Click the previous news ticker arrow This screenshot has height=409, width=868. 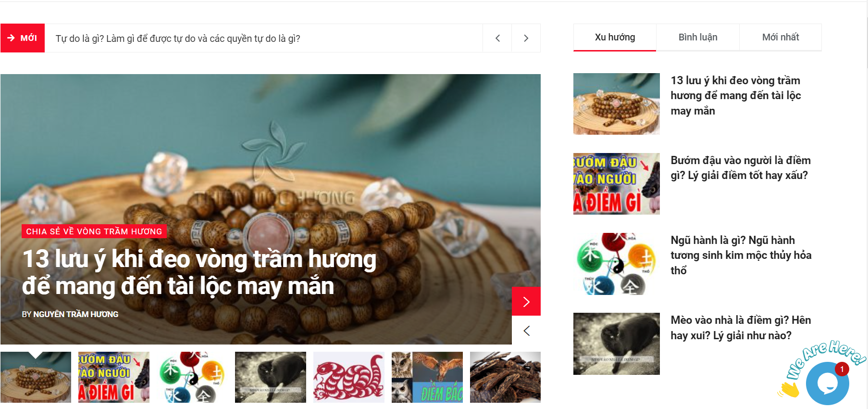(x=497, y=38)
